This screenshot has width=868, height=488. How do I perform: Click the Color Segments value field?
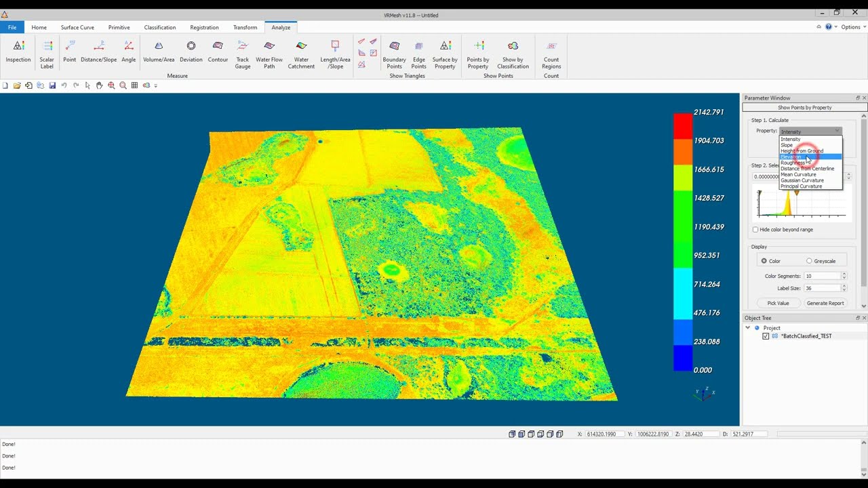point(822,276)
